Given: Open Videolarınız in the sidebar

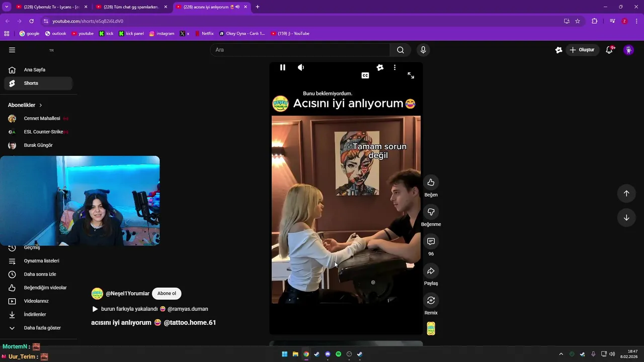Looking at the screenshot, I should click(38, 301).
